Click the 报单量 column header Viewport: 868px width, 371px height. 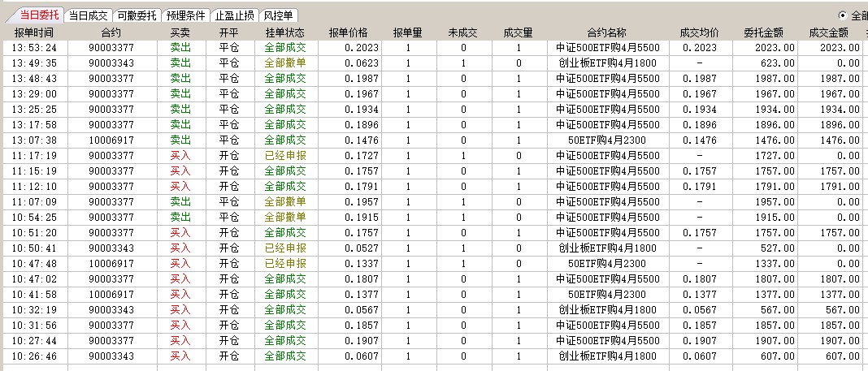click(407, 32)
